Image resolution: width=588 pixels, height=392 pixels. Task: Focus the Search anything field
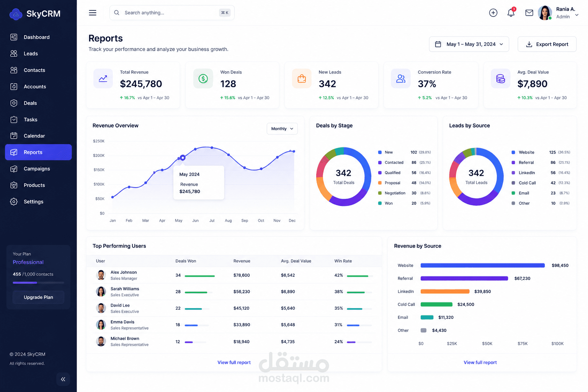tap(172, 13)
